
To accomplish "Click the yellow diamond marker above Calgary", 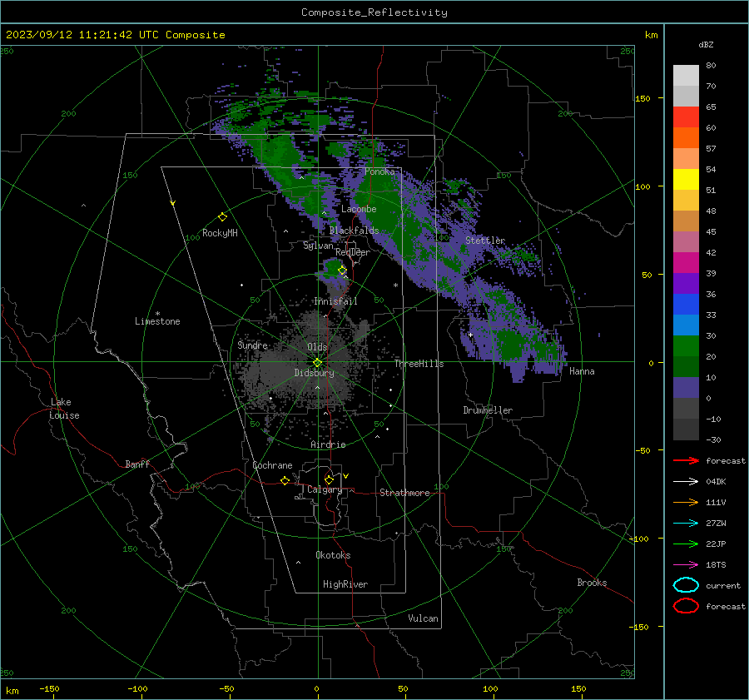I will [x=329, y=479].
